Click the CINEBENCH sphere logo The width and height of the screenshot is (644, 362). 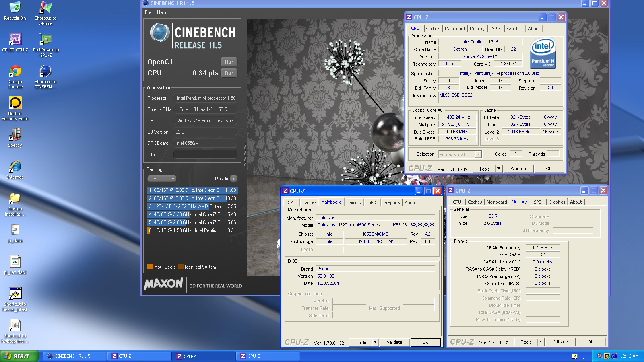click(x=160, y=33)
